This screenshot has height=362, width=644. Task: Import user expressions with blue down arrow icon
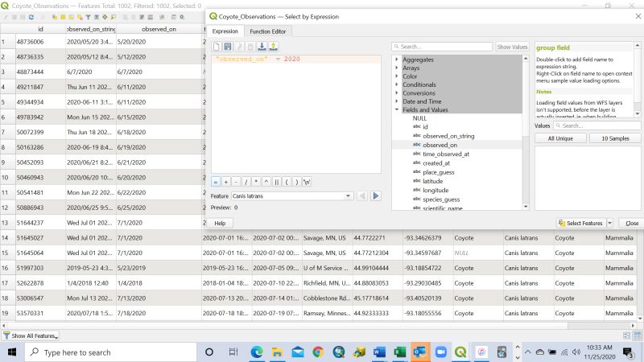tap(262, 47)
